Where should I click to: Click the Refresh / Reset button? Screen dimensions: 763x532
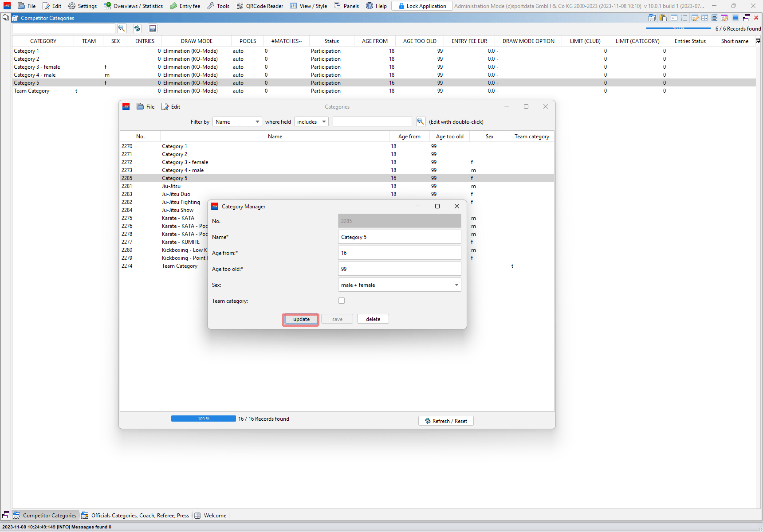tap(446, 421)
